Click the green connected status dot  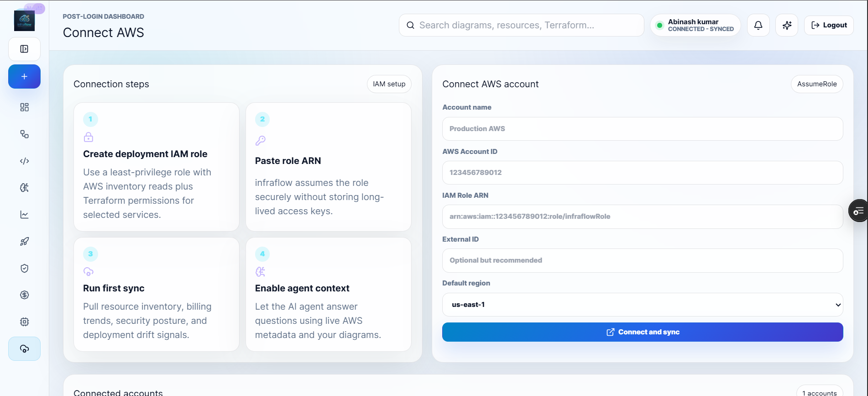(659, 25)
